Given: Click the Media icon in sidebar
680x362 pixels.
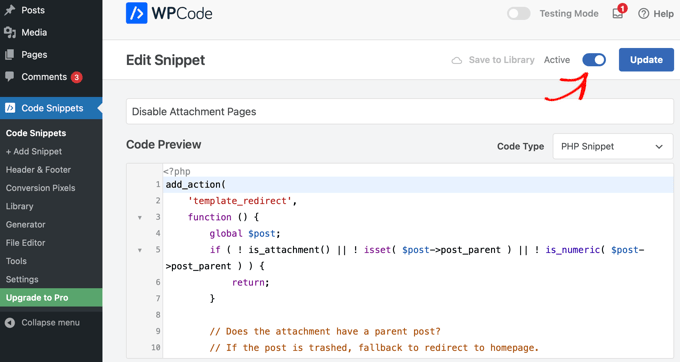Looking at the screenshot, I should [x=10, y=33].
